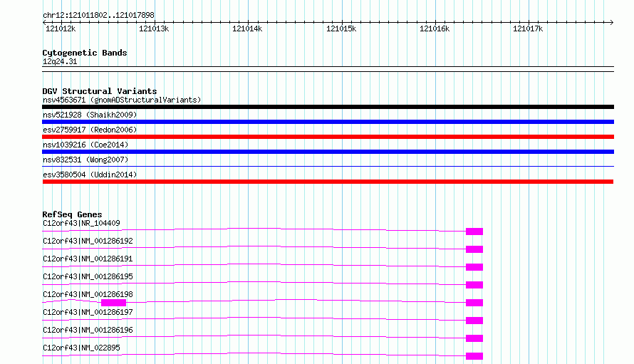Open the nsv832531 (Wong2007) label
Viewport: 634px width, 364px height.
(x=85, y=160)
